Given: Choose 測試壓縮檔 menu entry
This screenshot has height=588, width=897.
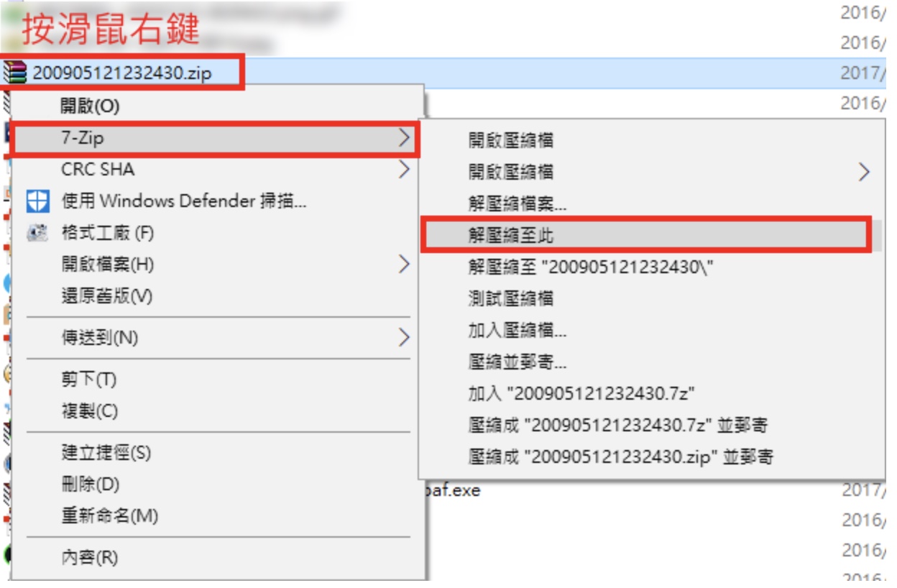Looking at the screenshot, I should pos(511,298).
